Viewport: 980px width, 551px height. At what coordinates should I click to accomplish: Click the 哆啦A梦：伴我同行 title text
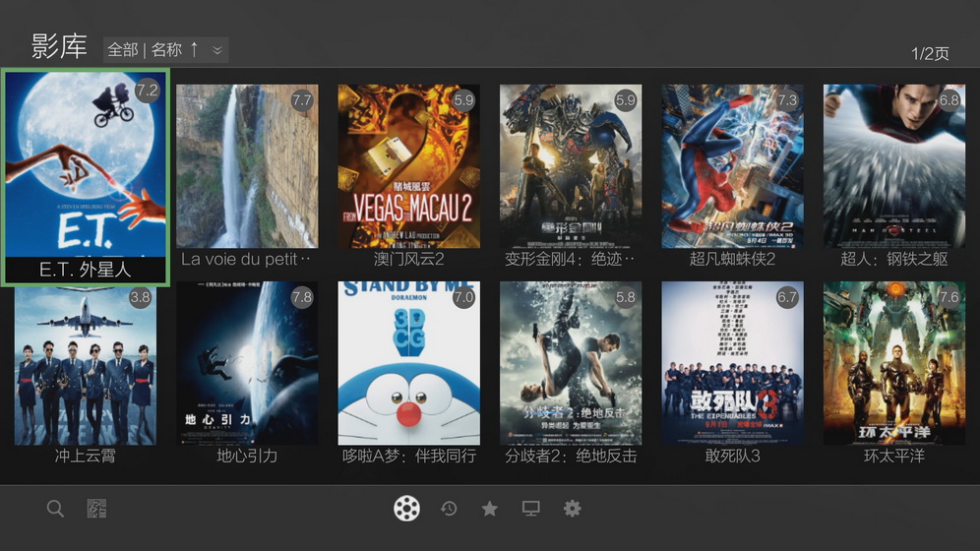pyautogui.click(x=408, y=456)
